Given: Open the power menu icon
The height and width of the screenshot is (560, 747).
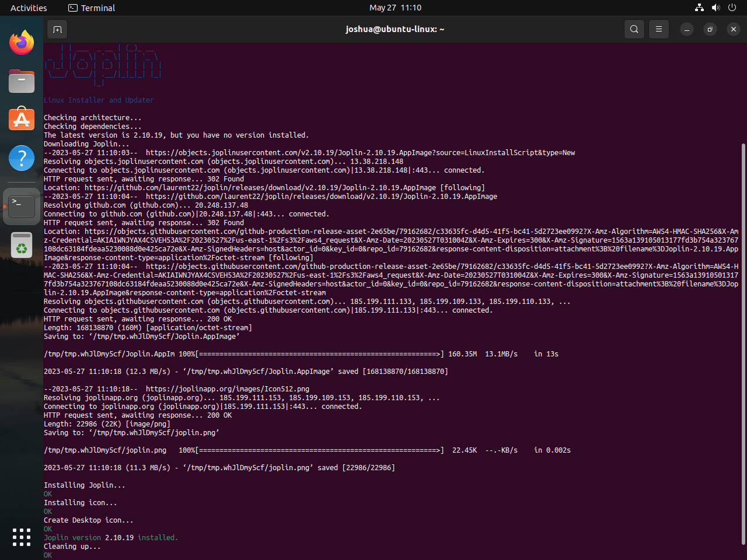Looking at the screenshot, I should [x=732, y=8].
